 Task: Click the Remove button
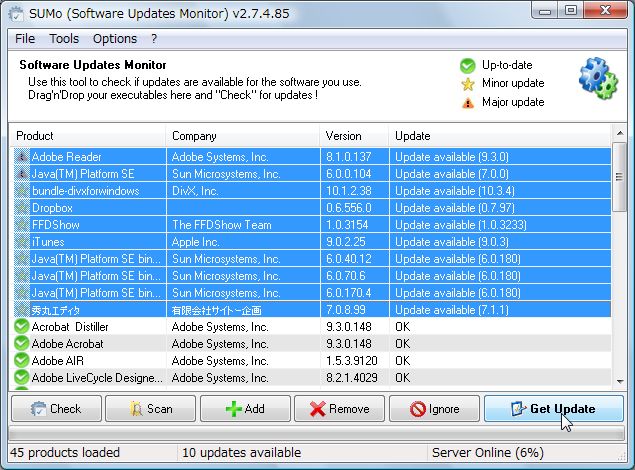pos(339,409)
